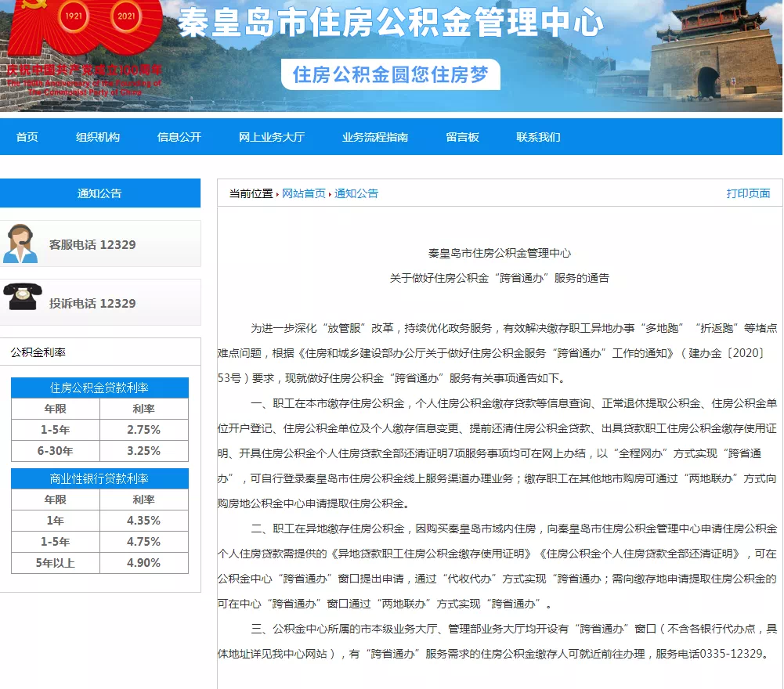Open the 组织机构 menu item
The width and height of the screenshot is (784, 689).
click(98, 137)
